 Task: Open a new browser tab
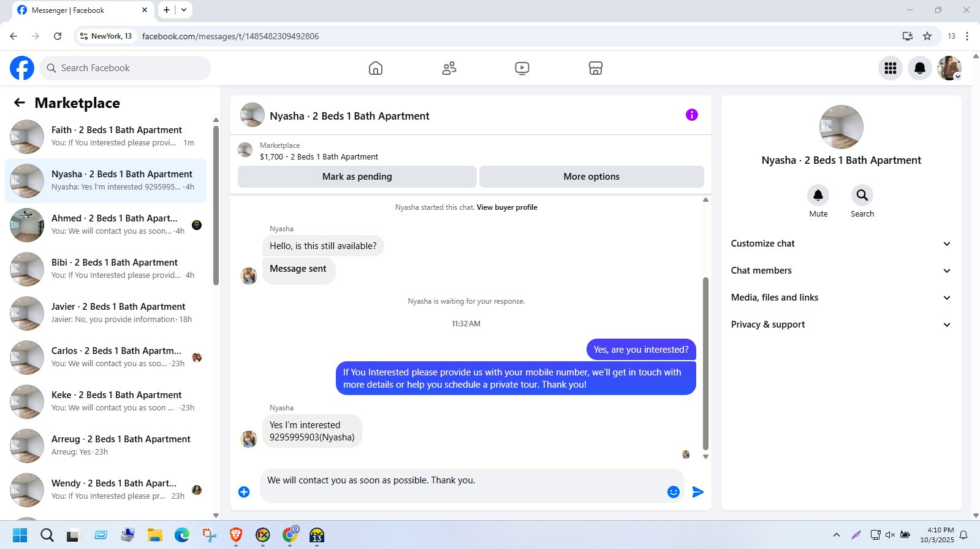(167, 10)
